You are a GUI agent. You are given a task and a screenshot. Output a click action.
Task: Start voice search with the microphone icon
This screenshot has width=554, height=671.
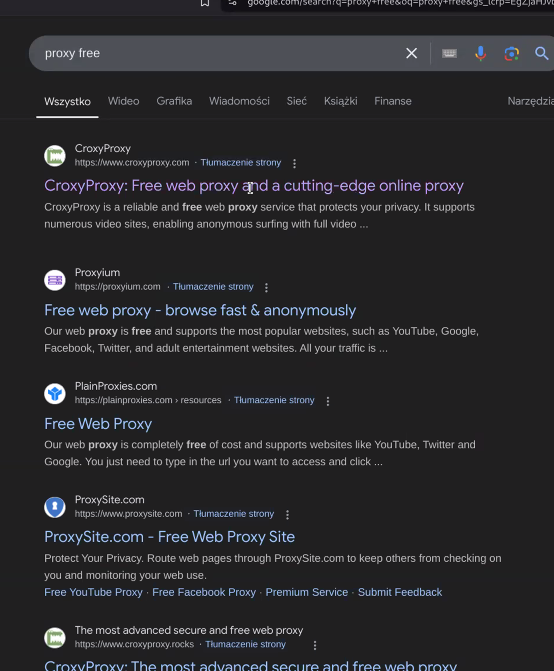tap(480, 53)
